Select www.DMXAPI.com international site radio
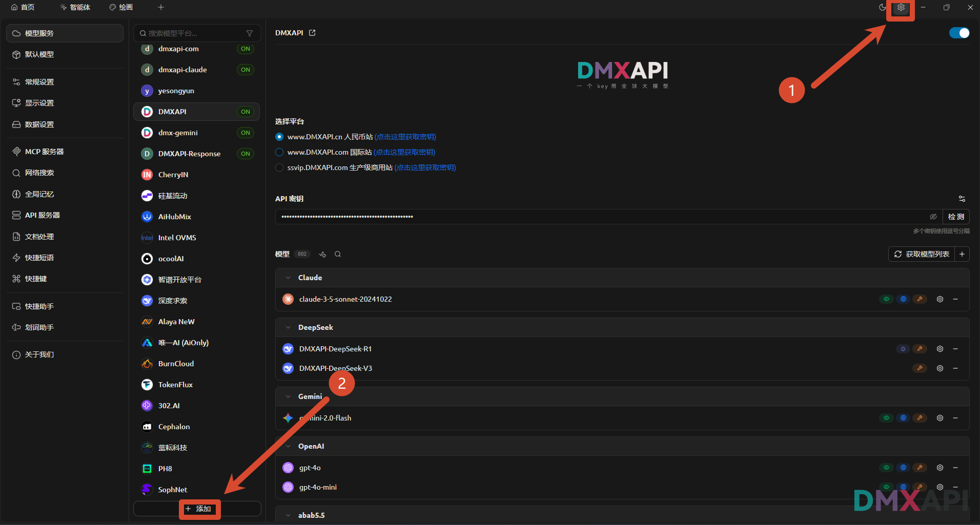 coord(279,152)
